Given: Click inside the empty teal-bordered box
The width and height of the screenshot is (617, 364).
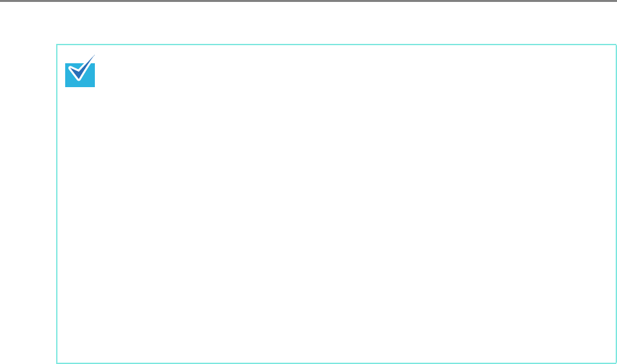Looking at the screenshot, I should point(336,204).
